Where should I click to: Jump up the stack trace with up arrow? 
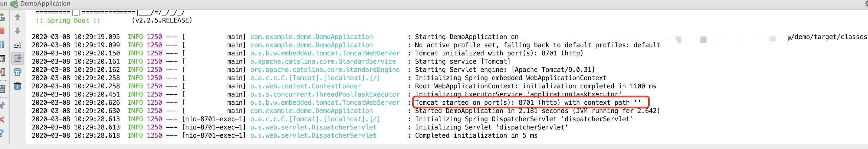pos(18,17)
